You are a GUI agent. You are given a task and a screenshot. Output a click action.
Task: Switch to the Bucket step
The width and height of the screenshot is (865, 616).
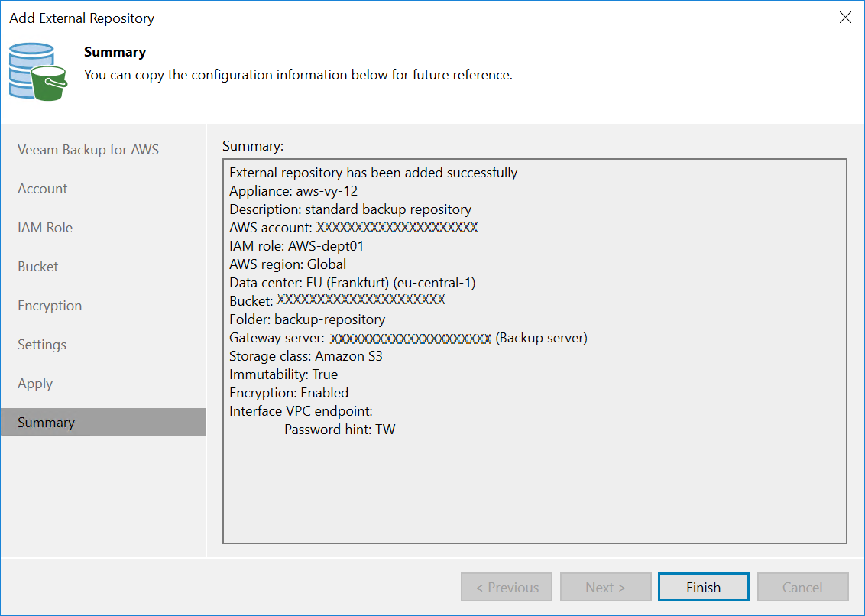pos(38,267)
